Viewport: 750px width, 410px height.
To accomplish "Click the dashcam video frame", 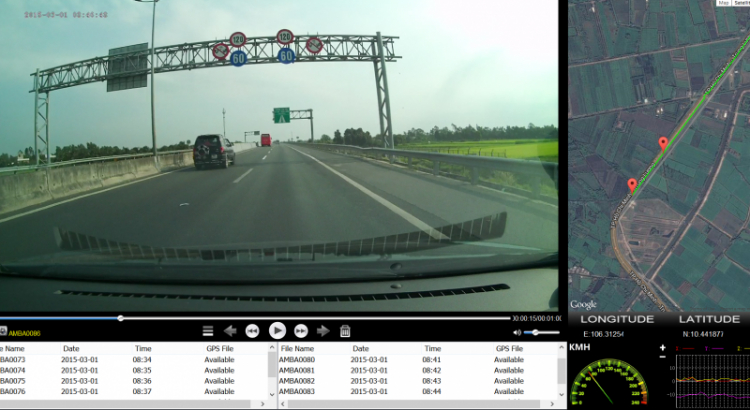I will tap(279, 155).
